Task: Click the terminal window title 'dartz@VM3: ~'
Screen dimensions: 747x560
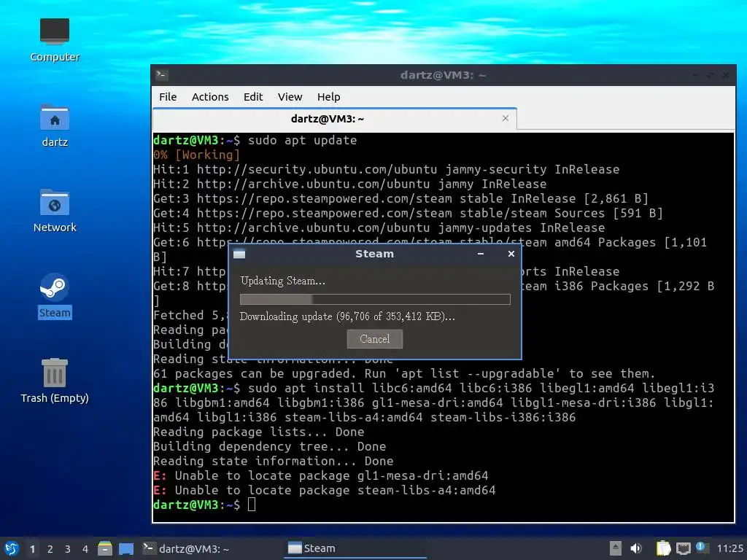Action: 443,75
